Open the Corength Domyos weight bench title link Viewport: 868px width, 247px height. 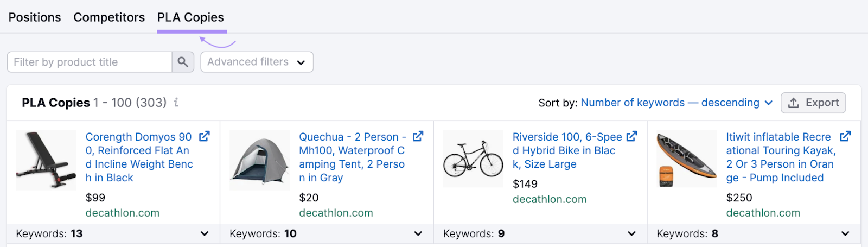(139, 157)
